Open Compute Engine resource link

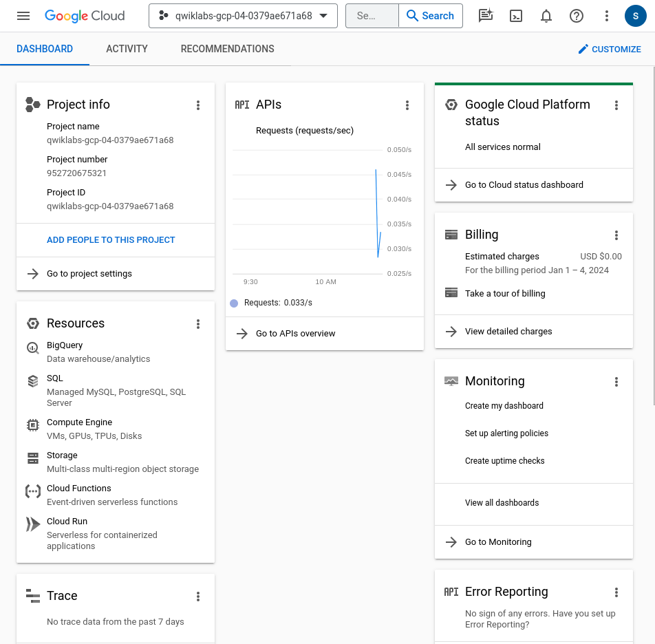click(x=79, y=422)
